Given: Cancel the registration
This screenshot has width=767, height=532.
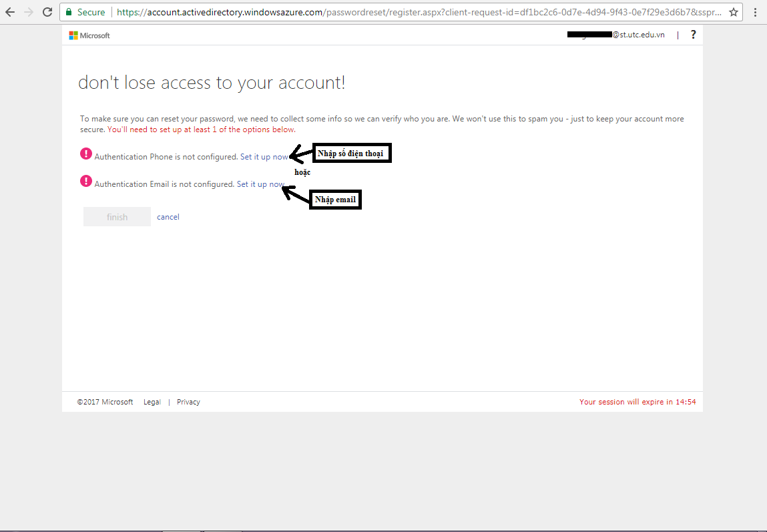Looking at the screenshot, I should pyautogui.click(x=168, y=217).
